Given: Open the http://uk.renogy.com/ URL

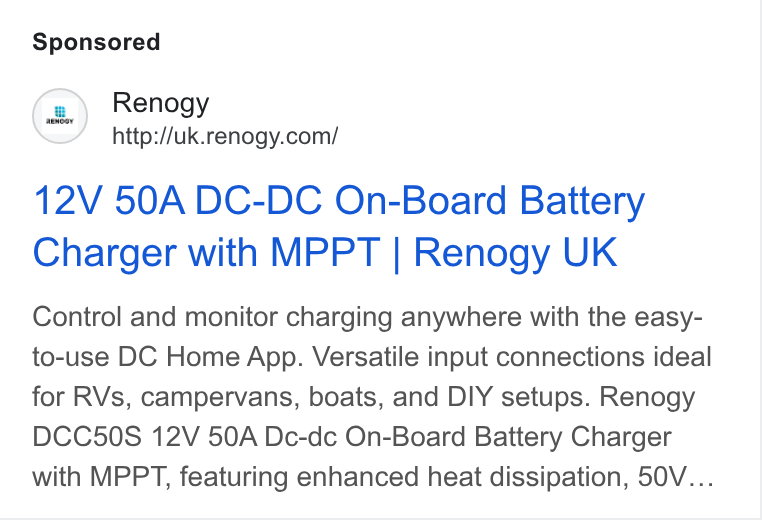Looking at the screenshot, I should point(225,136).
